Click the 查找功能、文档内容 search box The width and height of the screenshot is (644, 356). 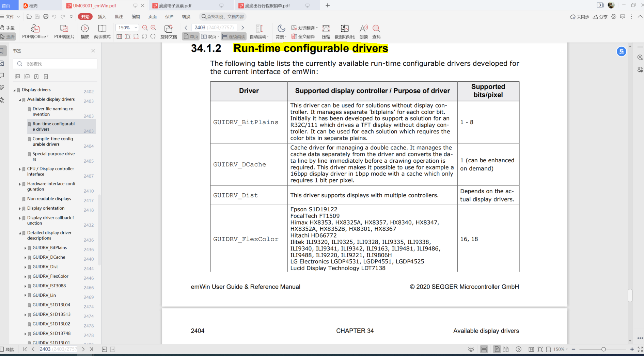[223, 16]
